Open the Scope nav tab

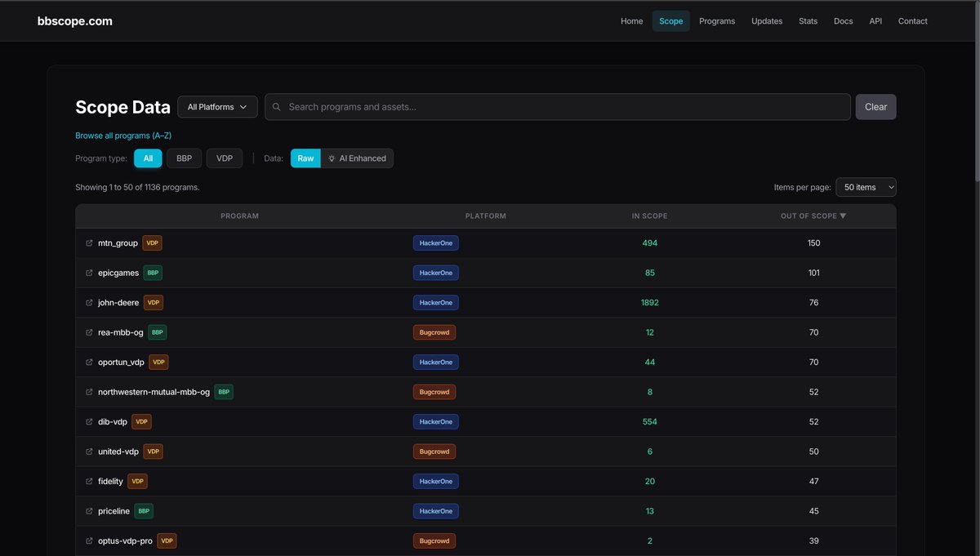pos(670,21)
